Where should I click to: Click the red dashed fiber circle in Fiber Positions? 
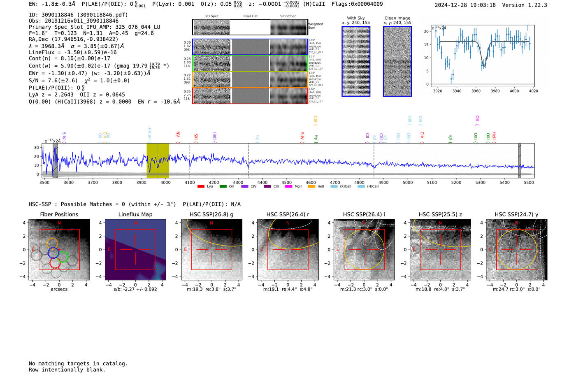[x=55, y=263]
